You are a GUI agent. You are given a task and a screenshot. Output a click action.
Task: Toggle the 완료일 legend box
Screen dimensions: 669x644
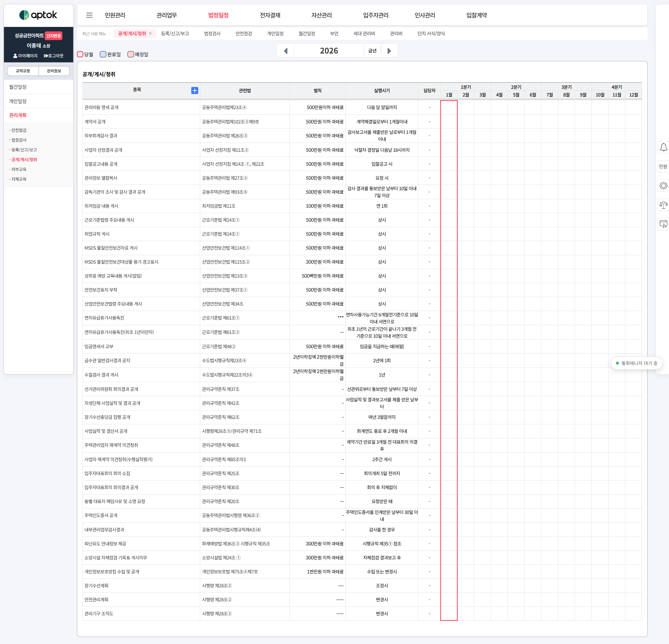click(103, 54)
